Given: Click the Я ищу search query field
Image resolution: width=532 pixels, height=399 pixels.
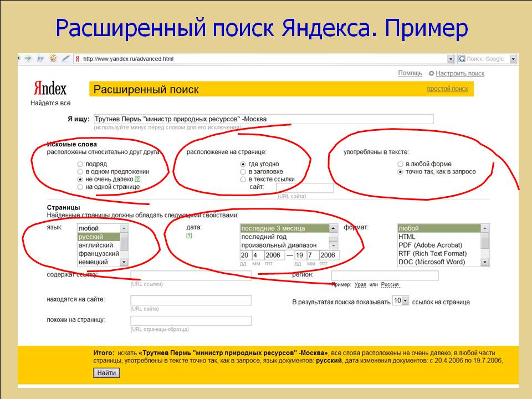Looking at the screenshot, I should point(264,119).
